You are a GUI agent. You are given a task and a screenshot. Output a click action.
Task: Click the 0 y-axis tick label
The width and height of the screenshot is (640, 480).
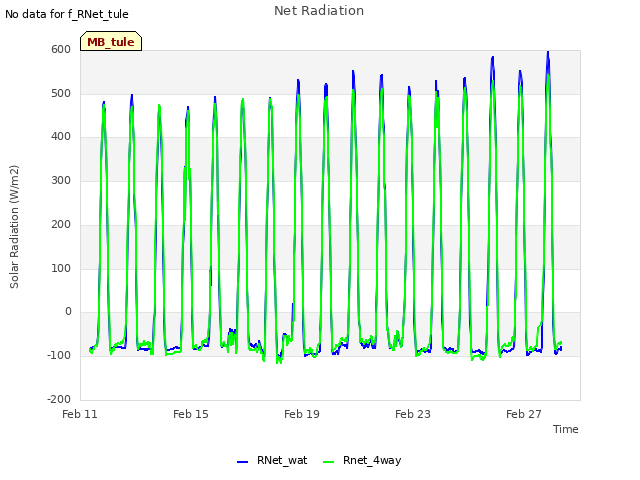point(68,312)
